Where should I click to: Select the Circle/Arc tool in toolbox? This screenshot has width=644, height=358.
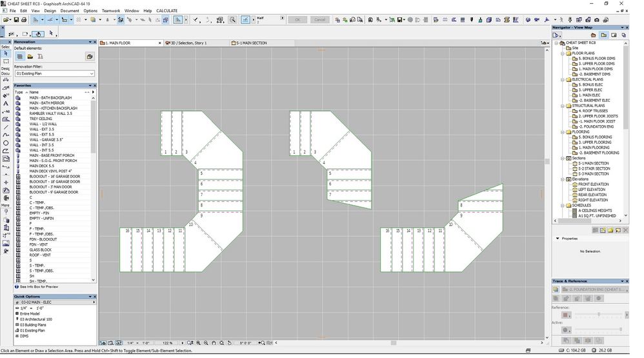coord(6,143)
